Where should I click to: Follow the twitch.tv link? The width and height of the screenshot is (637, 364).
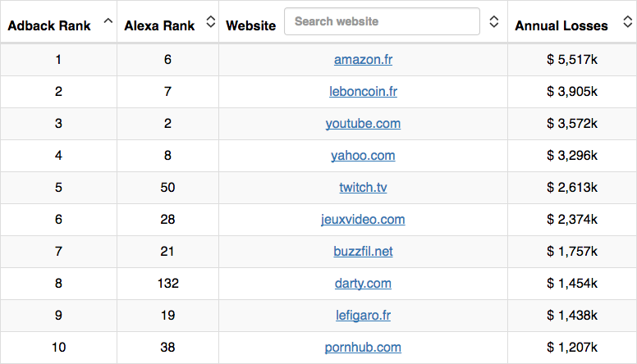click(x=363, y=188)
